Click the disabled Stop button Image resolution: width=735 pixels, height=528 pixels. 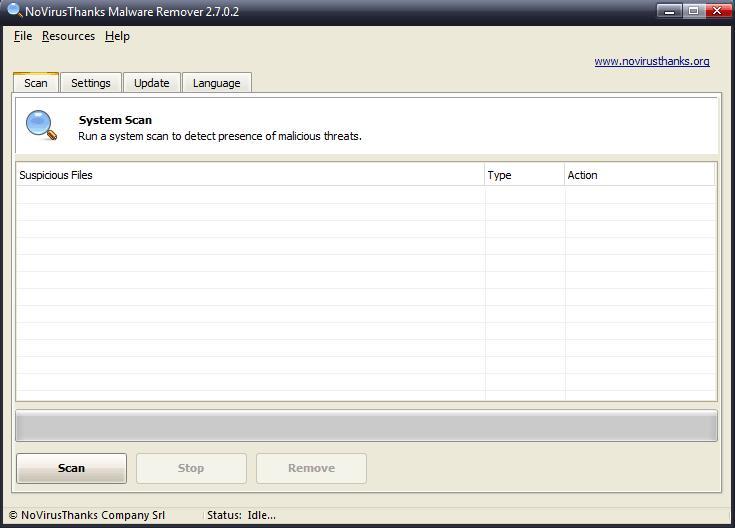(x=191, y=468)
